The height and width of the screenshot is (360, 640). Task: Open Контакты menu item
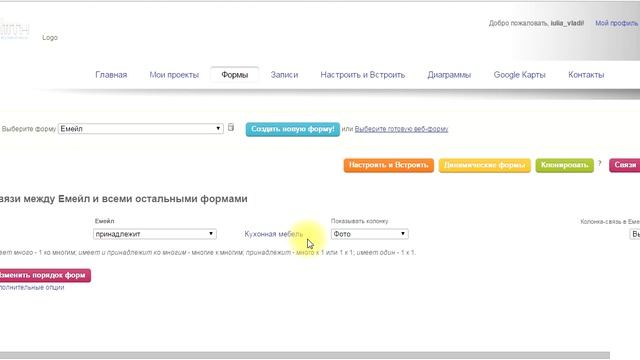(x=586, y=75)
